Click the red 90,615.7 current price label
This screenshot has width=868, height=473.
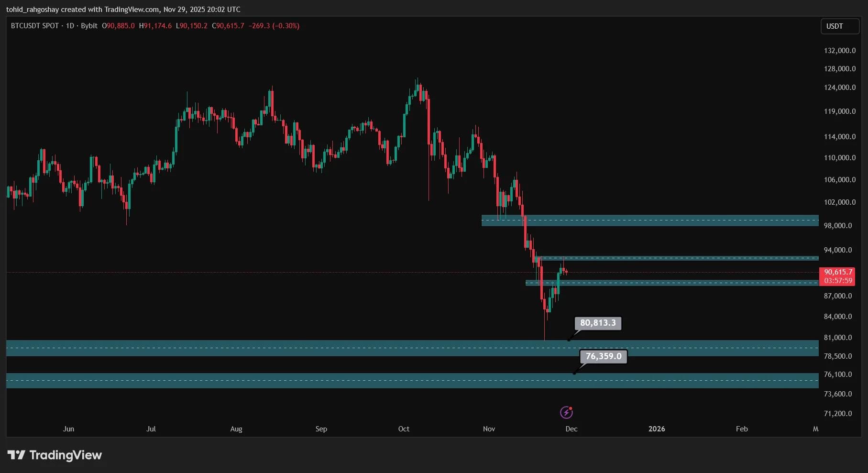[x=838, y=272]
